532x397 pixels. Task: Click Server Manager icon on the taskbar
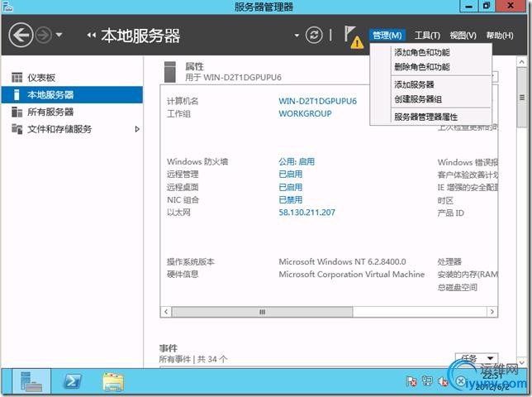pos(31,381)
